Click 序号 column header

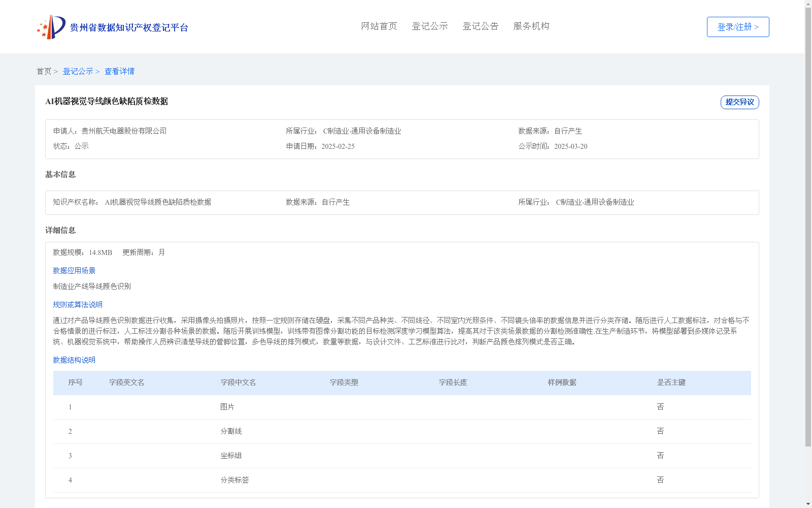coord(76,383)
